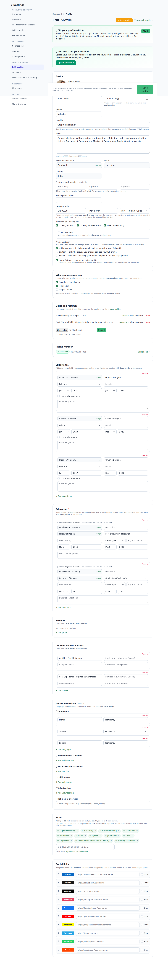Image resolution: width=168 pixels, height=980 pixels.
Task: Open Full-time dropdown for Aldenaire & Partners
Action: point(80,384)
